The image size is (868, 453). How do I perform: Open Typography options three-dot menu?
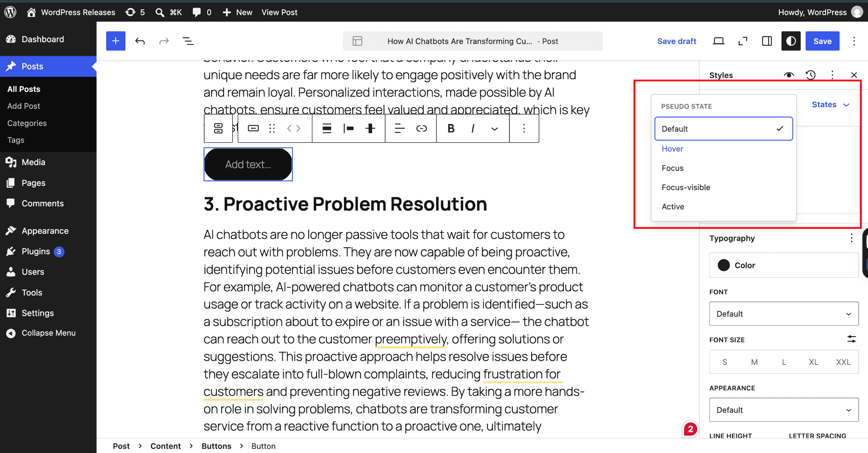pyautogui.click(x=851, y=238)
